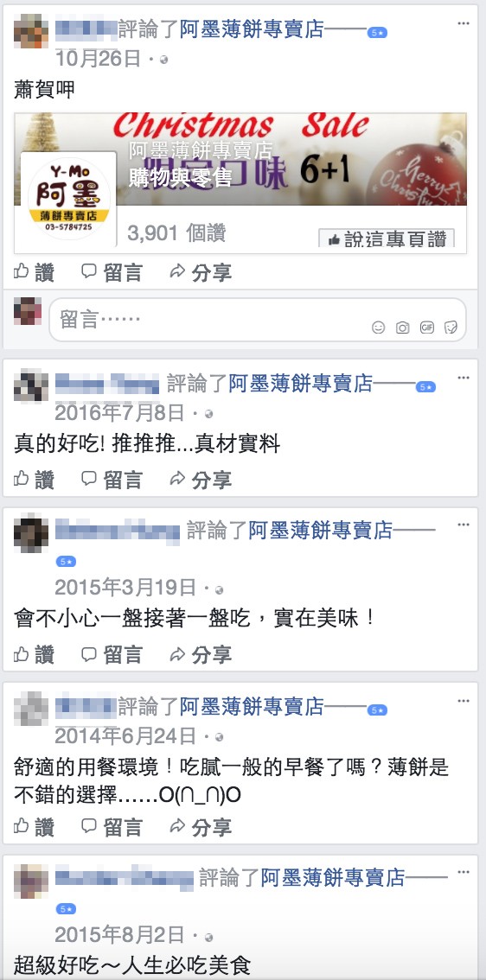Attach a photo with the camera icon
The width and height of the screenshot is (486, 980).
point(403,328)
